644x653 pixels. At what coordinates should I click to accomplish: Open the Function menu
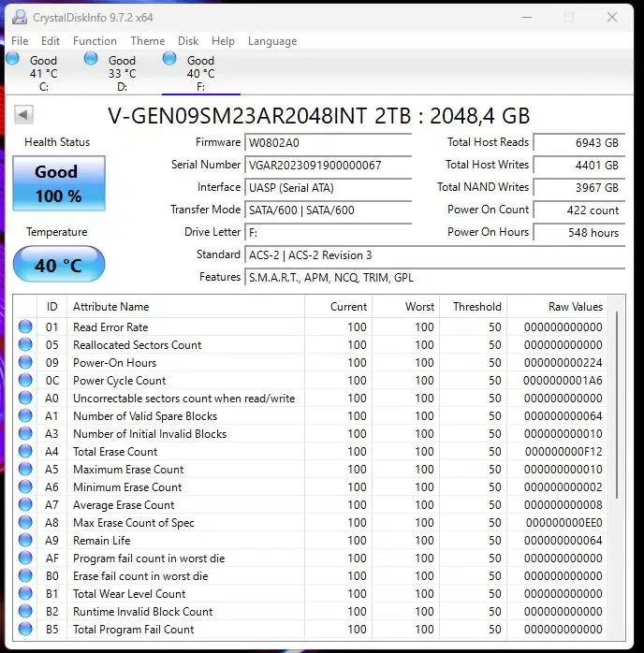coord(95,41)
